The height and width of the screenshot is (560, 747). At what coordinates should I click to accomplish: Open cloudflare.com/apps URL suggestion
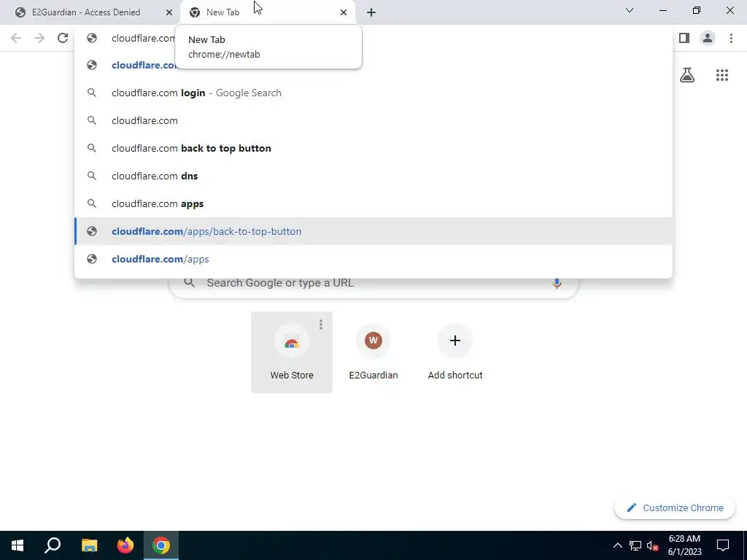click(373, 259)
